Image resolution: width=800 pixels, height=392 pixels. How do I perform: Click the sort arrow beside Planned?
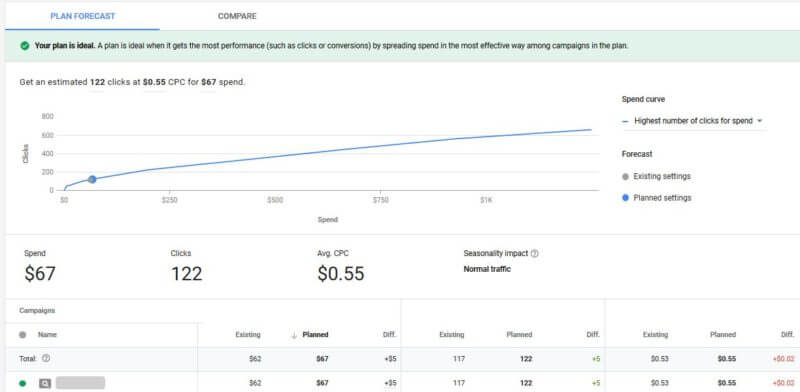click(294, 335)
